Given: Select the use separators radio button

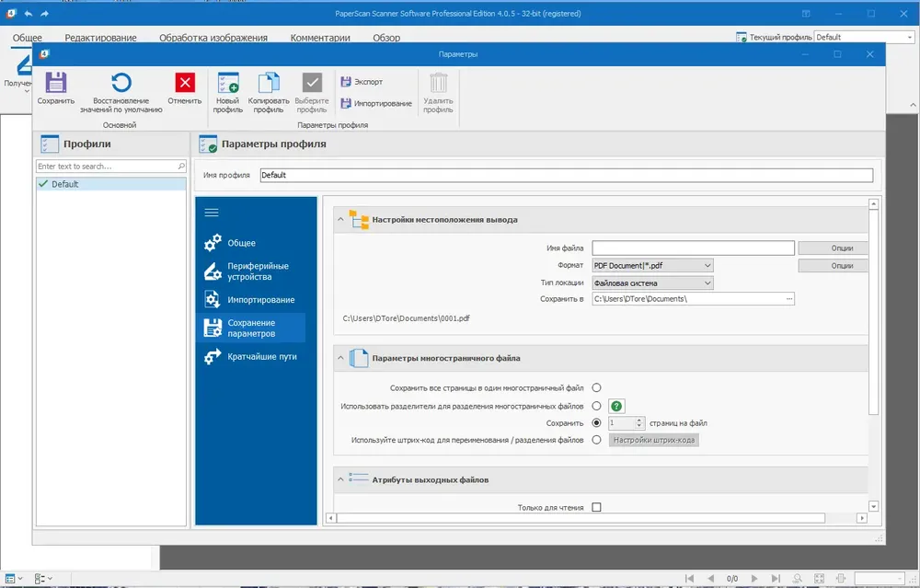Looking at the screenshot, I should click(596, 406).
